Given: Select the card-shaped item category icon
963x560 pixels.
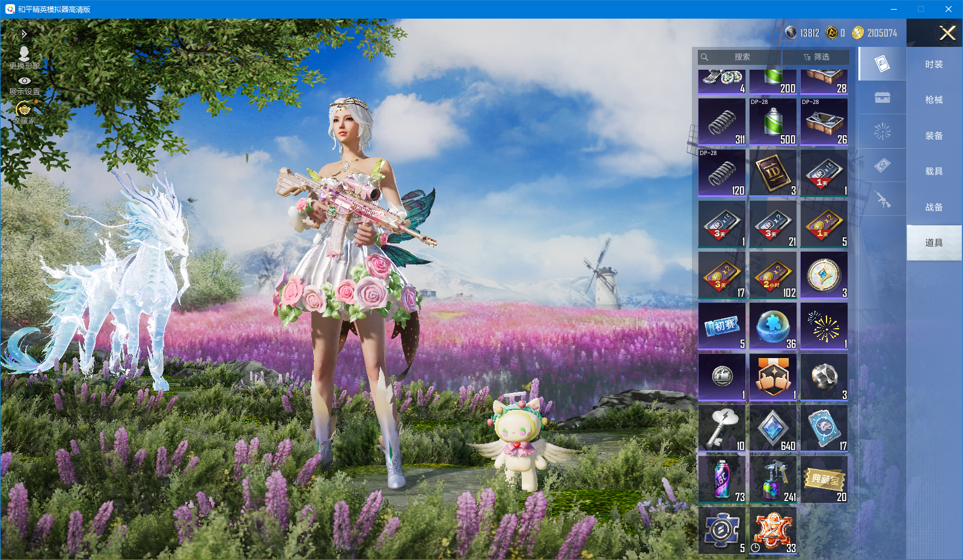Looking at the screenshot, I should click(882, 64).
